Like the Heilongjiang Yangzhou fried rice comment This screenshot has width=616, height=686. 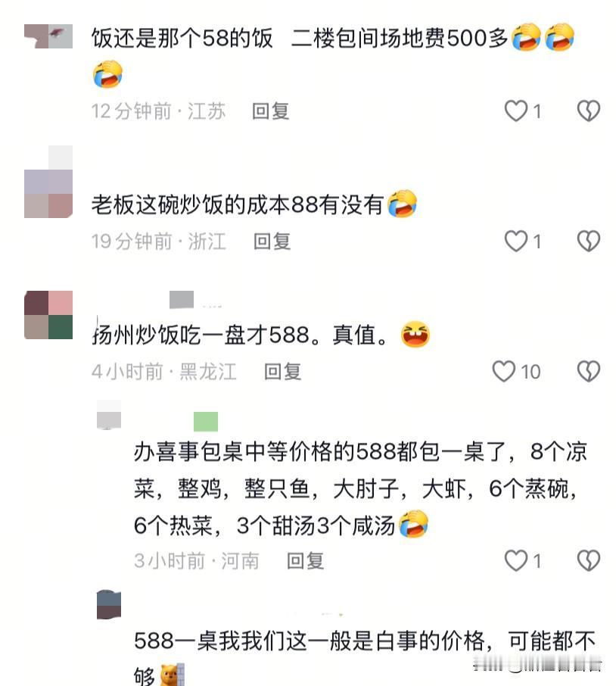pos(504,372)
